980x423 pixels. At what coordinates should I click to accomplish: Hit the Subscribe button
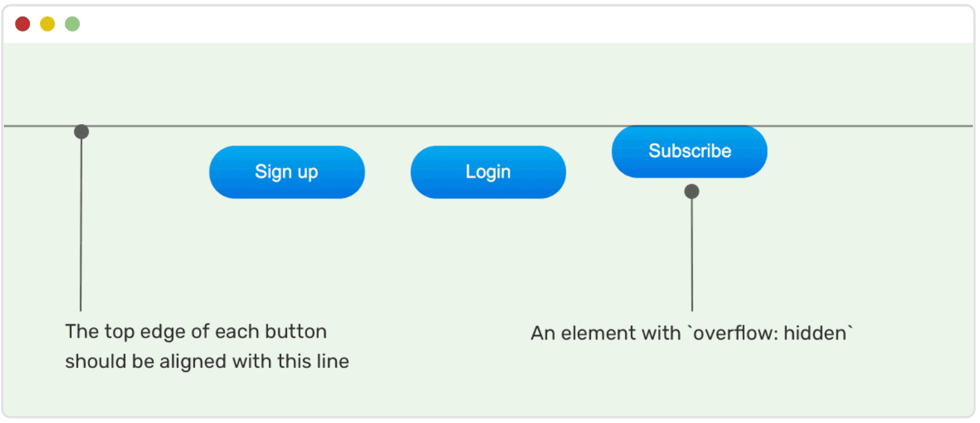(x=689, y=151)
